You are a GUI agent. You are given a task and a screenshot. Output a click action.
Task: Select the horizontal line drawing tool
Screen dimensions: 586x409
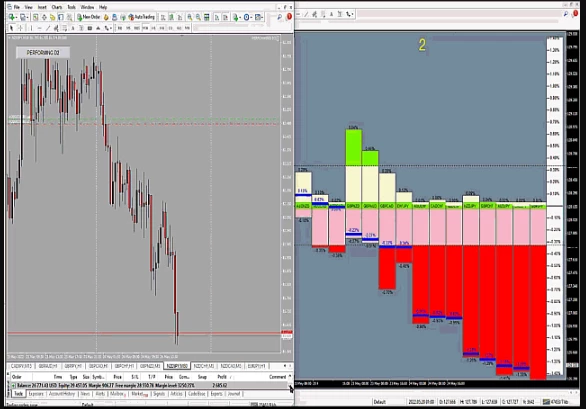point(39,28)
